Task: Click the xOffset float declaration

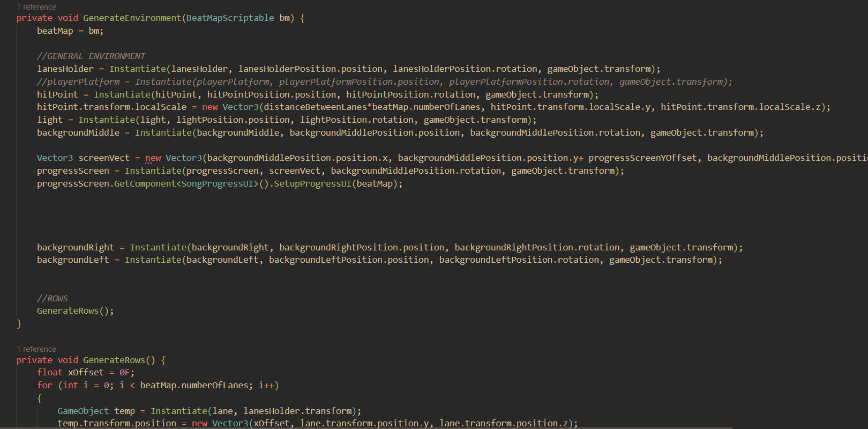Action: point(86,373)
